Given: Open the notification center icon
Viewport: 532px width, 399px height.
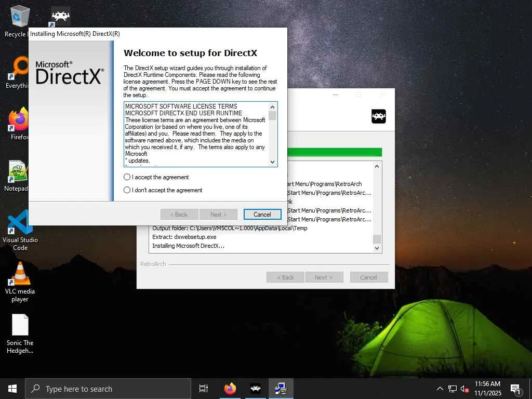Looking at the screenshot, I should (515, 389).
